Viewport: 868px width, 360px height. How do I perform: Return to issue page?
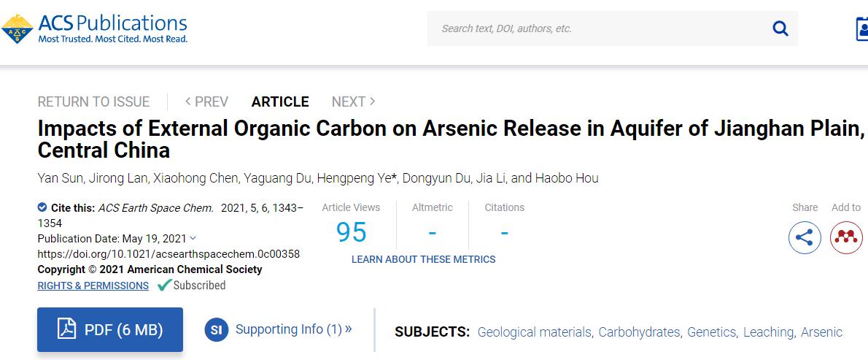[x=93, y=102]
